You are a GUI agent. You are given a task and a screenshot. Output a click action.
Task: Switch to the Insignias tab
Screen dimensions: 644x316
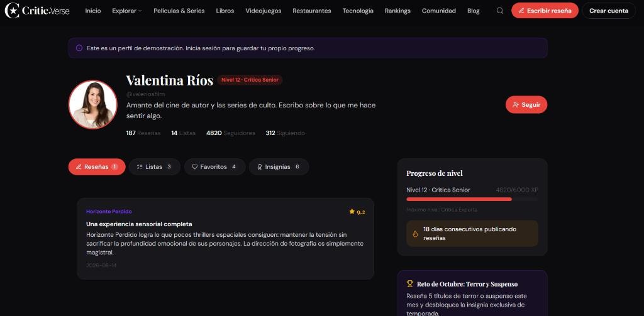pyautogui.click(x=279, y=167)
